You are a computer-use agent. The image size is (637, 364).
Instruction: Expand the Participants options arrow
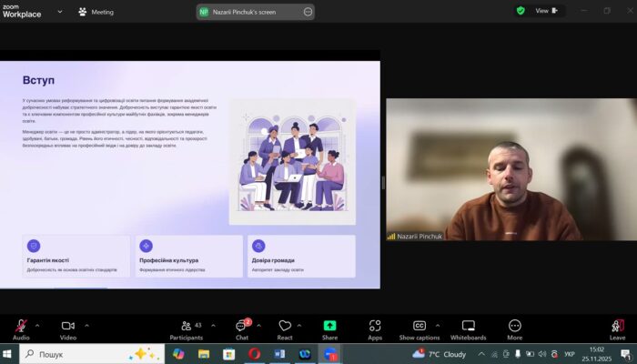[212, 324]
